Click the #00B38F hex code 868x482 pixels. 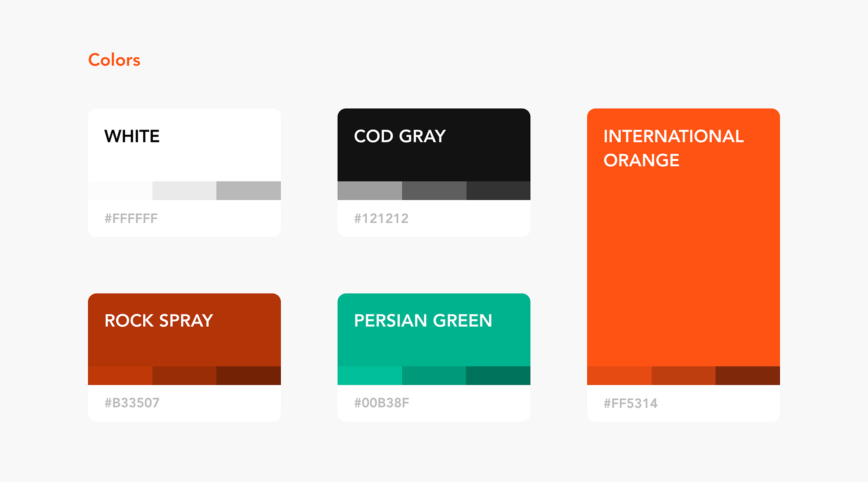tap(382, 403)
